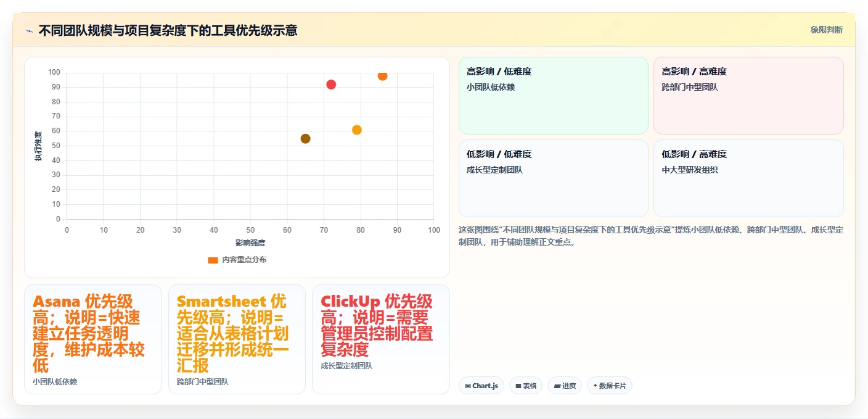
Task: Click the 小团队低依赖 text in green card
Action: point(491,87)
